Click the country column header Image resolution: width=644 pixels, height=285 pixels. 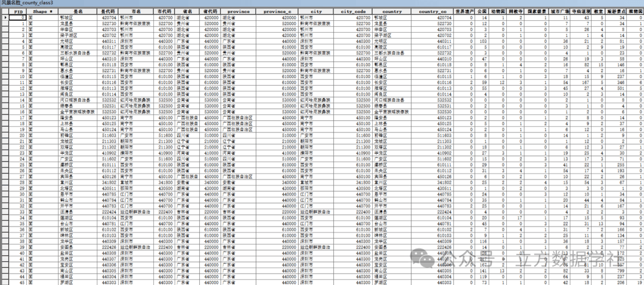point(391,11)
